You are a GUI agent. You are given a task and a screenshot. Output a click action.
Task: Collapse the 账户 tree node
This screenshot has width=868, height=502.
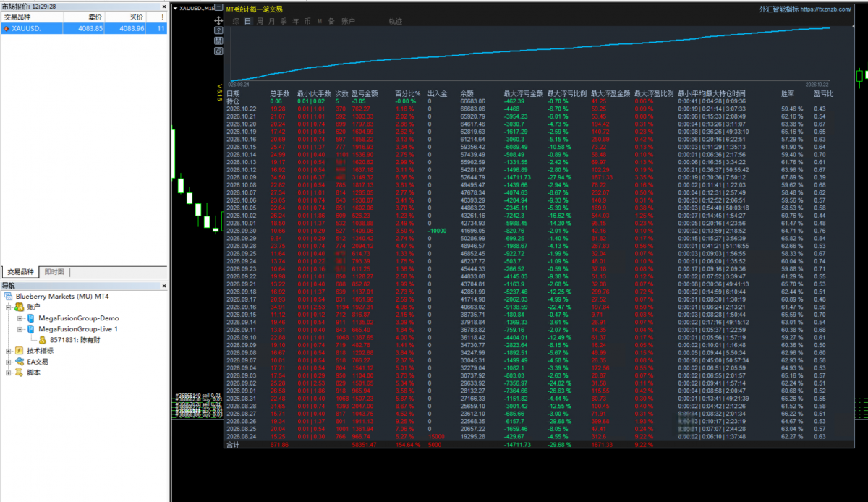9,307
